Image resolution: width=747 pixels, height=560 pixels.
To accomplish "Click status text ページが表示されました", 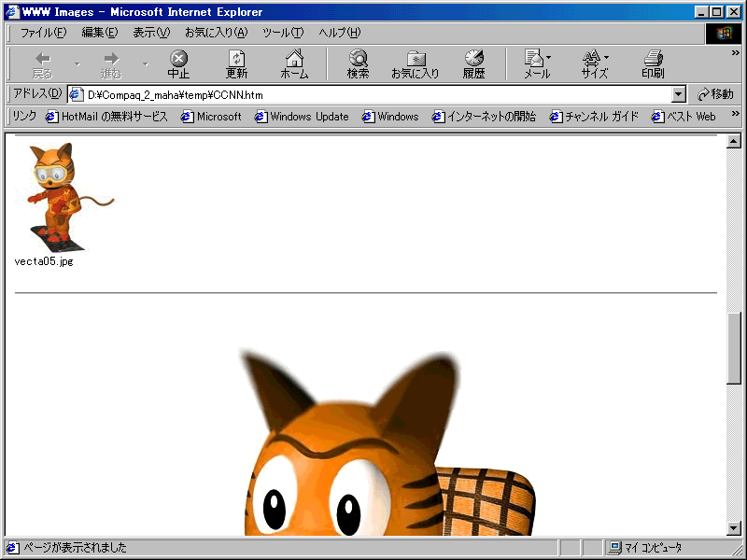I will tap(76, 548).
